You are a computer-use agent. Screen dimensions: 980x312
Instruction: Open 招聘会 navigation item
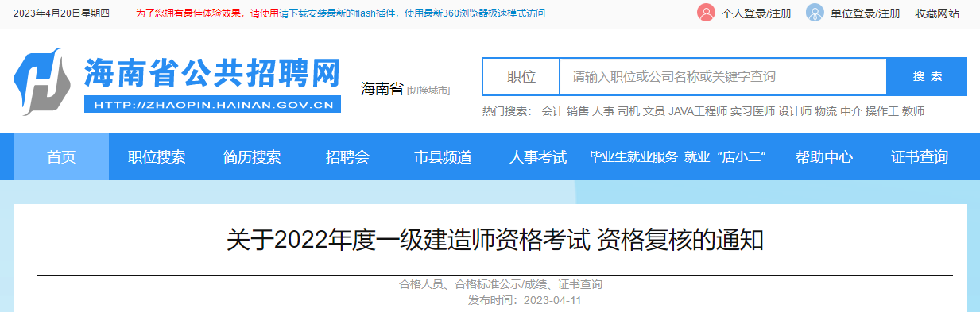(x=347, y=156)
